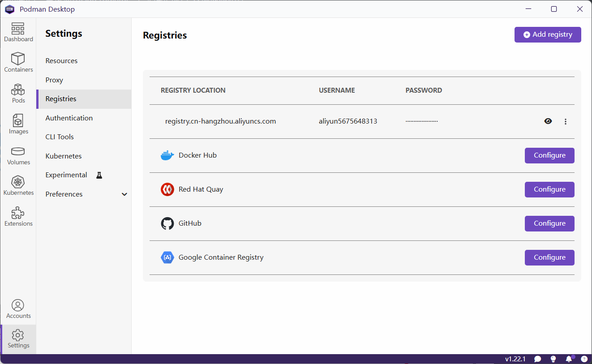Screen dimensions: 592x364
Task: Click the Add registry button
Action: pos(548,34)
